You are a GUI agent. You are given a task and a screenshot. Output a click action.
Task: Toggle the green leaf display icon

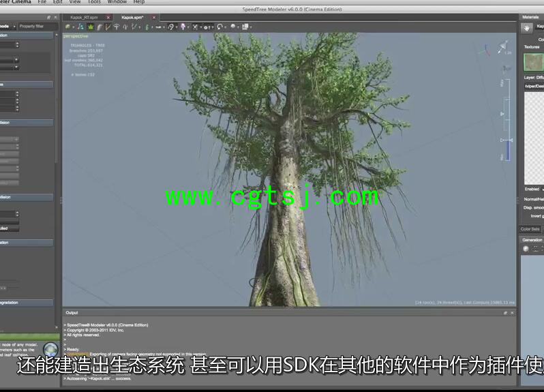[91, 27]
